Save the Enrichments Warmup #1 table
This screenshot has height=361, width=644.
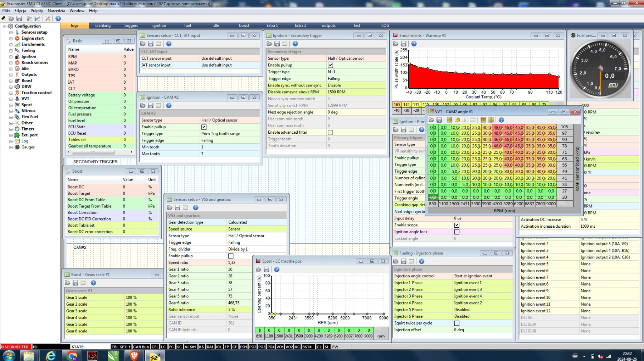click(404, 44)
